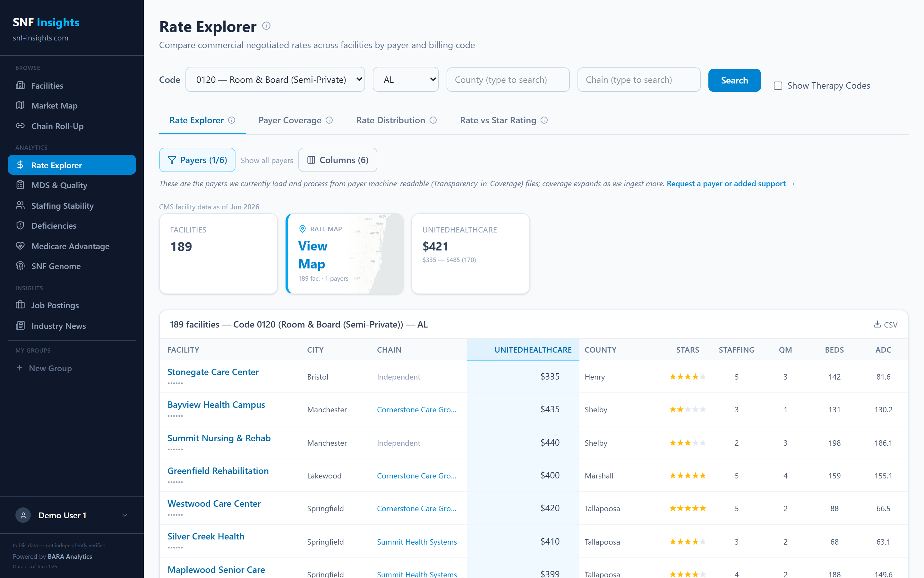The image size is (924, 578).
Task: Open the Greenfield Rehabilitation facility link
Action: tap(218, 470)
